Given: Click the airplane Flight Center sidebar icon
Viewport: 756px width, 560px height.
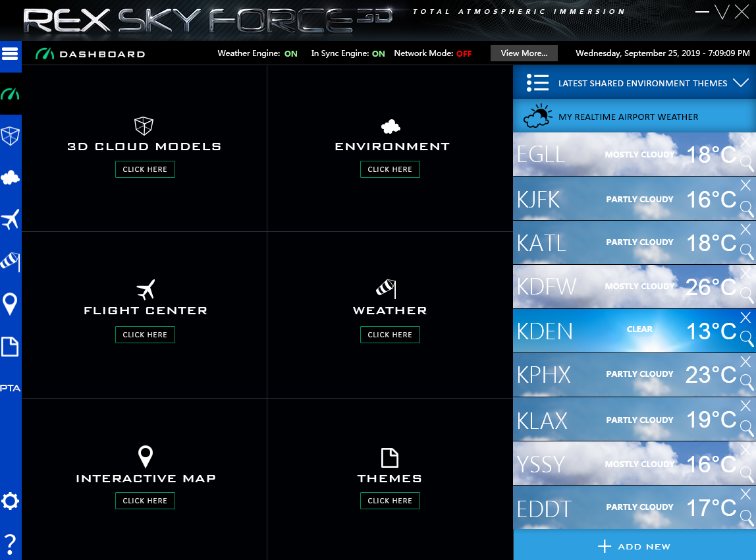Looking at the screenshot, I should click(x=11, y=220).
